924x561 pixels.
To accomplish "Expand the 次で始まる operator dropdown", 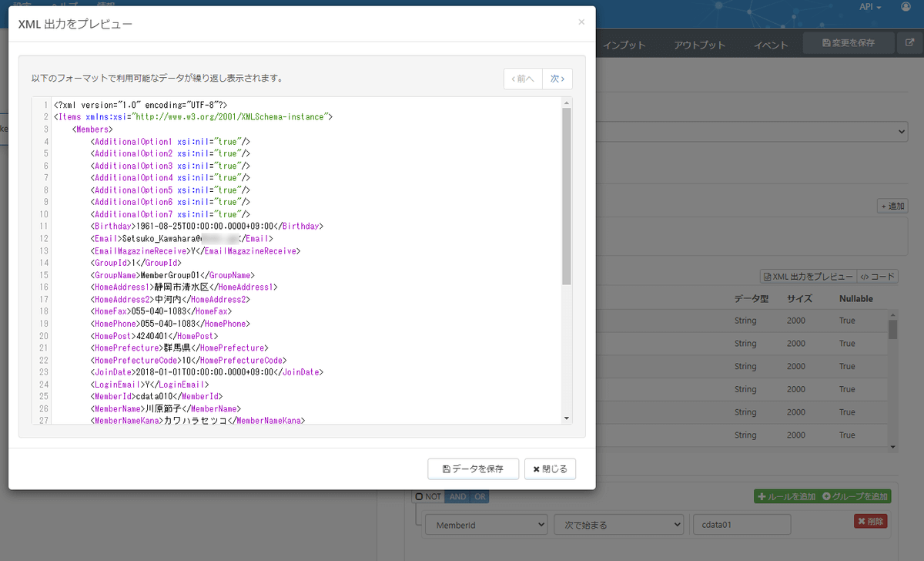I will [x=618, y=525].
